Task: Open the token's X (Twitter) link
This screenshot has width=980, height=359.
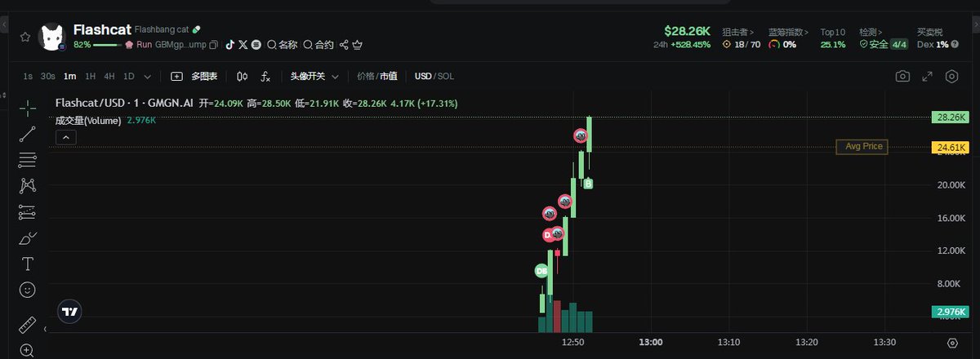Action: tap(243, 44)
